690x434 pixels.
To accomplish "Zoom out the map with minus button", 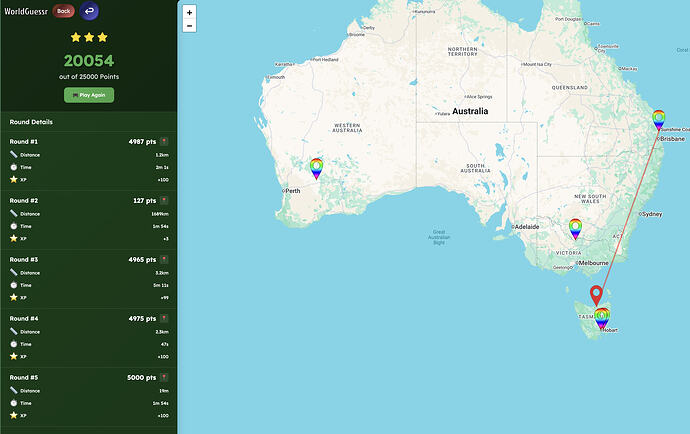I will click(x=189, y=26).
